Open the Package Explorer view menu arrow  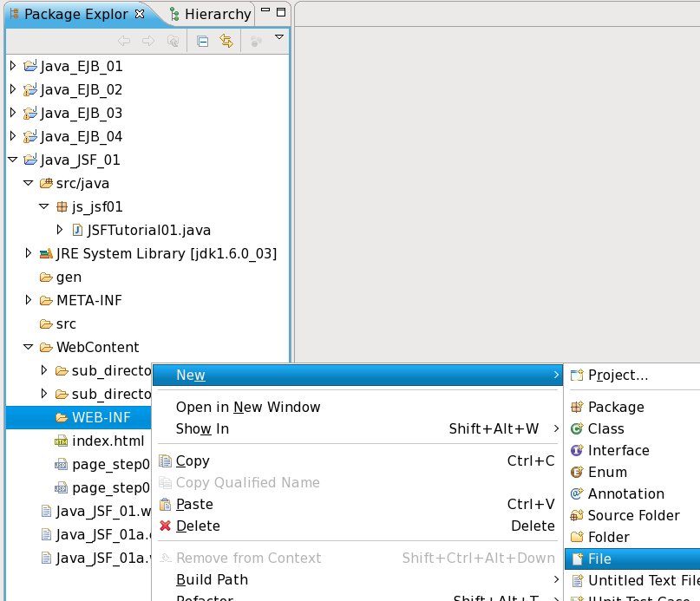click(278, 38)
